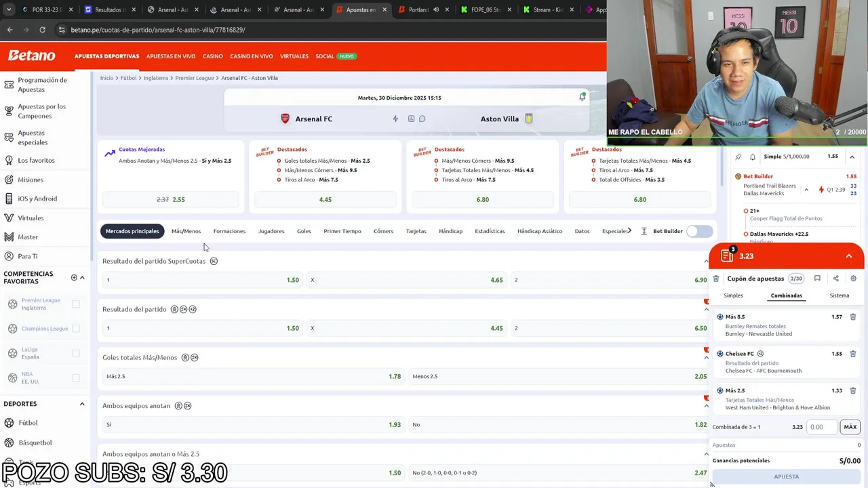Open the match chat bubble icon
Screen dimensions: 868x488
point(422,119)
